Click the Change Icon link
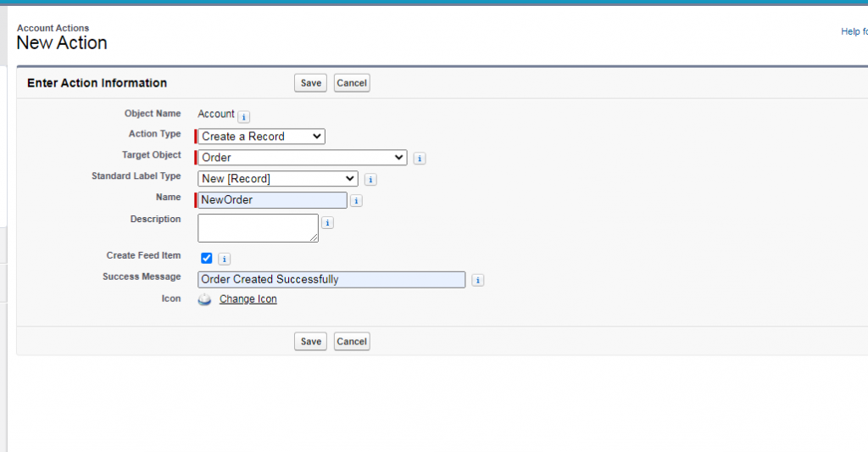868x452 pixels. point(248,299)
